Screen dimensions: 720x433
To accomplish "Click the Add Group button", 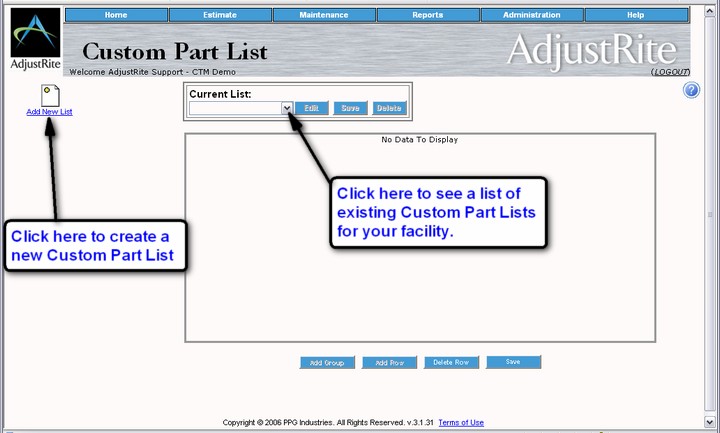I will click(x=327, y=363).
